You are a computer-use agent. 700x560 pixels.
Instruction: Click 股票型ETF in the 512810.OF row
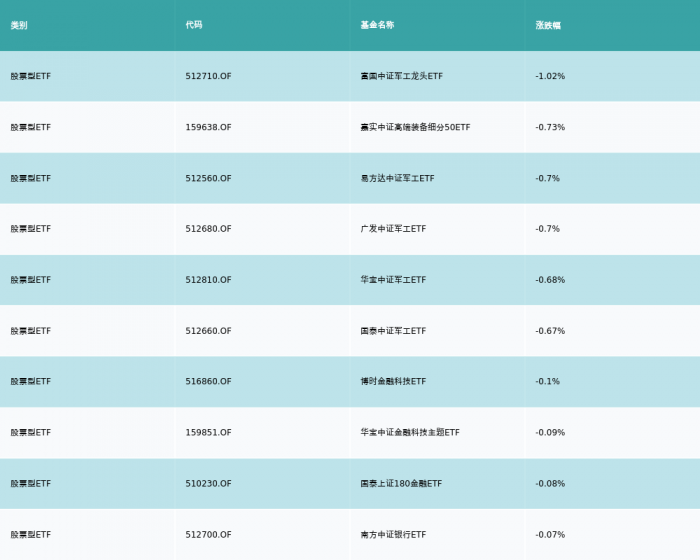[31, 280]
